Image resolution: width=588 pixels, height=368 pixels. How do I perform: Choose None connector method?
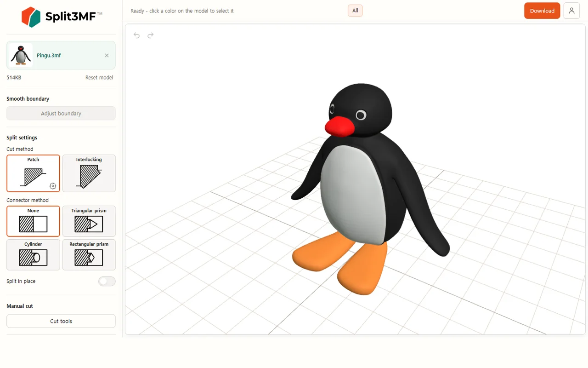pos(33,221)
